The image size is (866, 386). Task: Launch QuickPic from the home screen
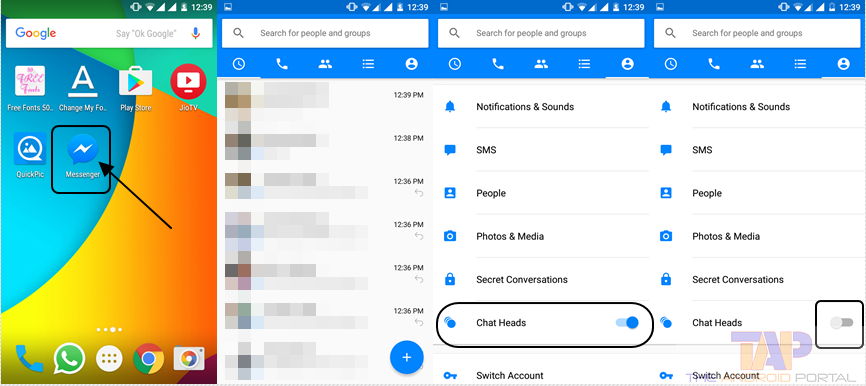click(x=30, y=156)
